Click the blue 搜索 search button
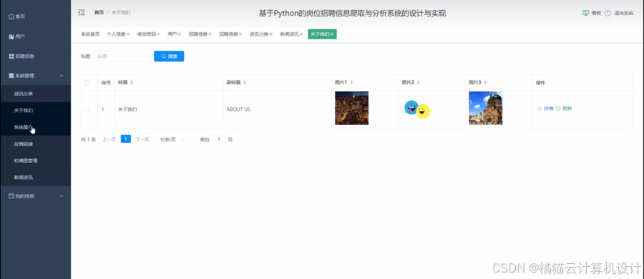The height and width of the screenshot is (279, 644). click(169, 57)
